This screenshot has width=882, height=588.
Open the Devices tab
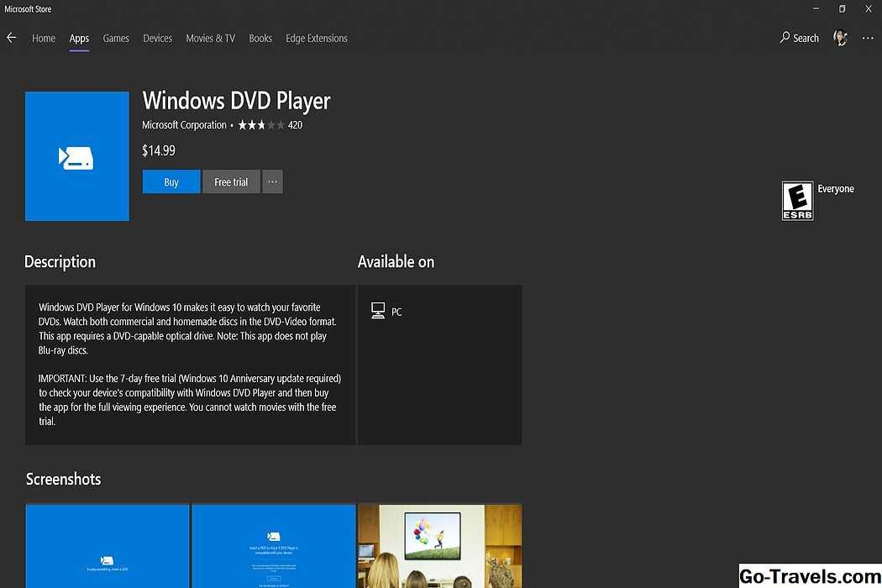157,39
